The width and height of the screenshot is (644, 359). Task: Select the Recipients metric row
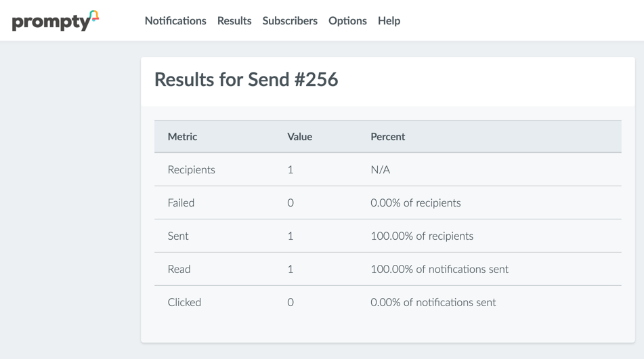click(192, 170)
